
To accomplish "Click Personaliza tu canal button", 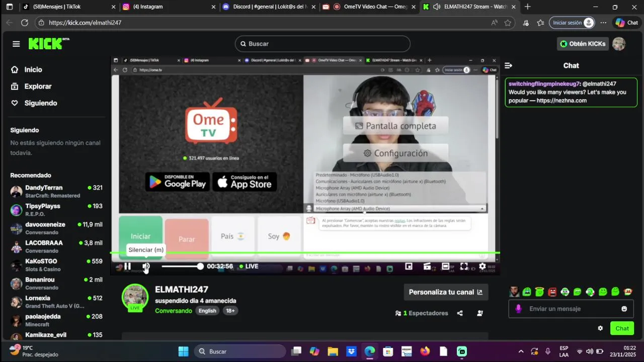I will pos(446,292).
